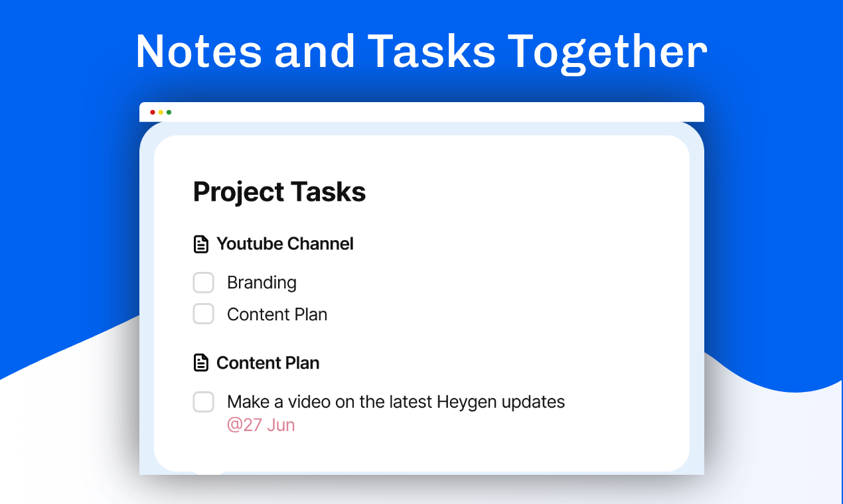Check the Content Plan checkbox
Viewport: 843px width, 504px height.
point(203,314)
